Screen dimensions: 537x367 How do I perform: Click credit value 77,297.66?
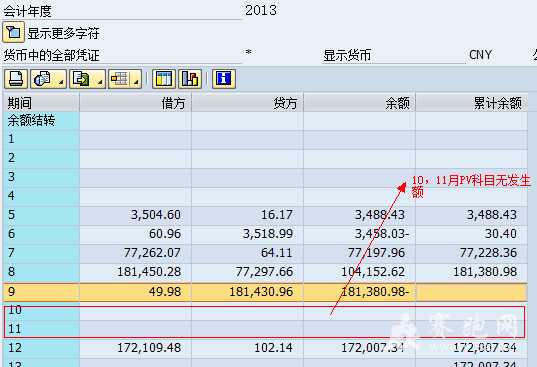pos(264,272)
